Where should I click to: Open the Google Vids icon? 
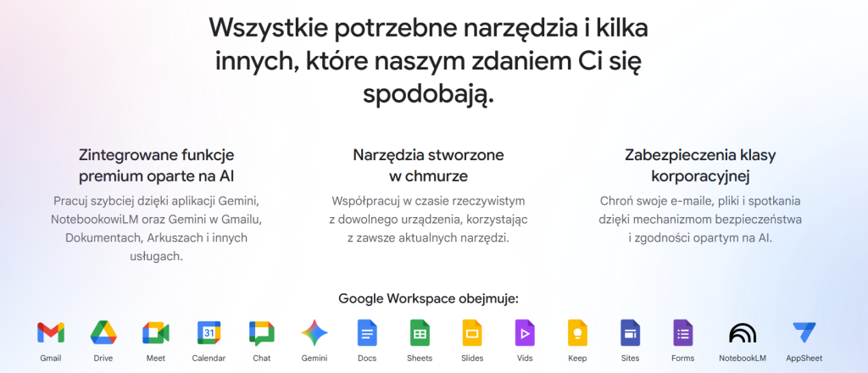525,332
